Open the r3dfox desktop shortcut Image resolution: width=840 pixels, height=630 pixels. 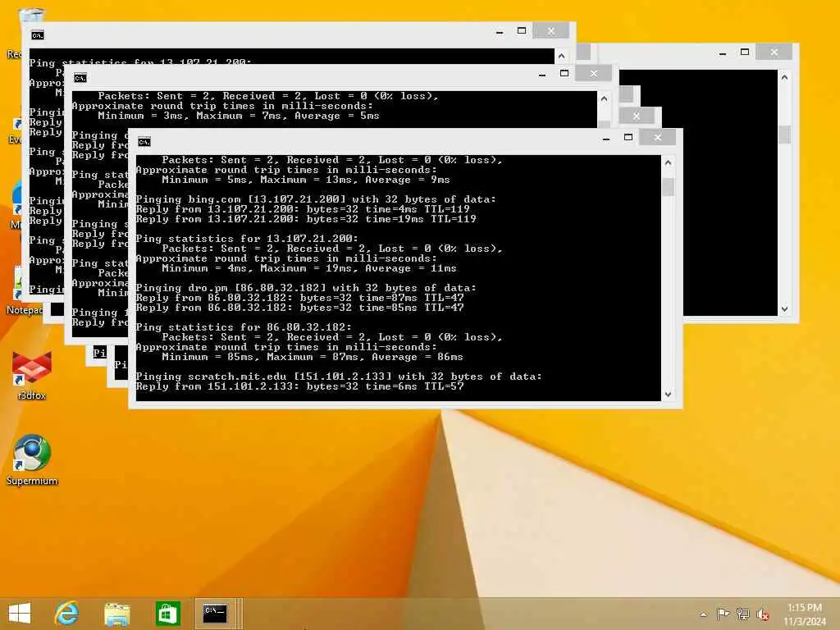pos(32,375)
